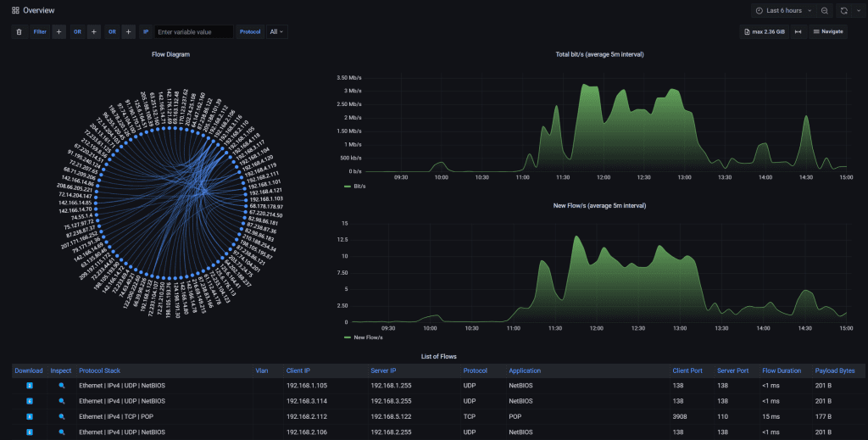Click the max 2.36 GiB button

[763, 31]
